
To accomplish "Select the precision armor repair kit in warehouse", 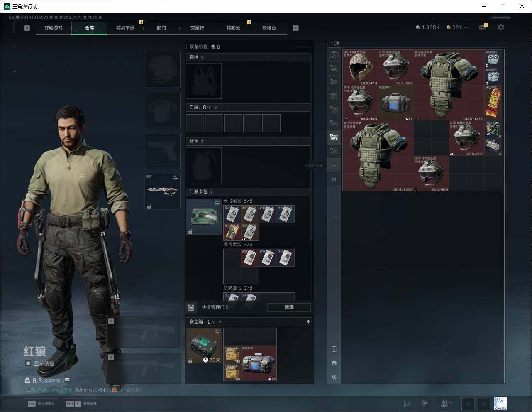I will (x=396, y=103).
